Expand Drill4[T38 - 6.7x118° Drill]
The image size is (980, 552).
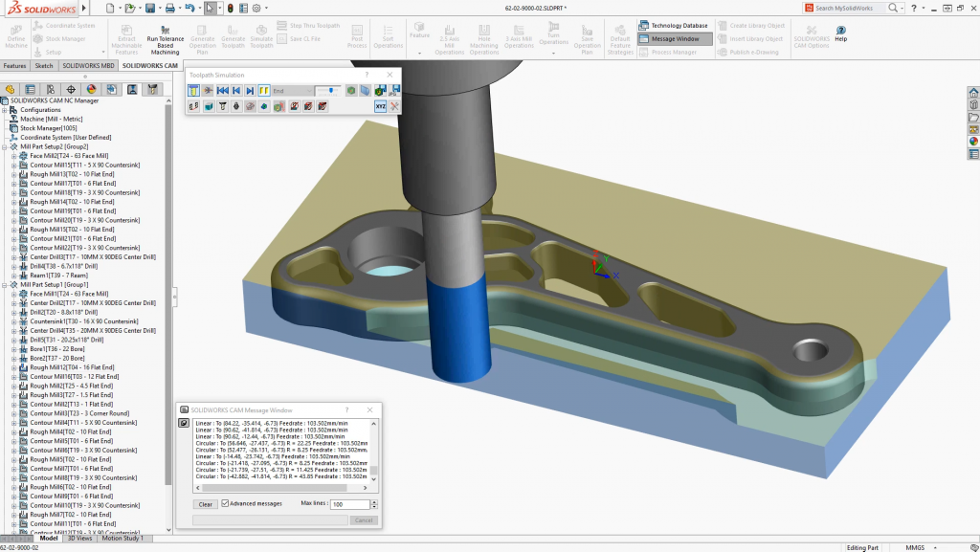[x=13, y=266]
